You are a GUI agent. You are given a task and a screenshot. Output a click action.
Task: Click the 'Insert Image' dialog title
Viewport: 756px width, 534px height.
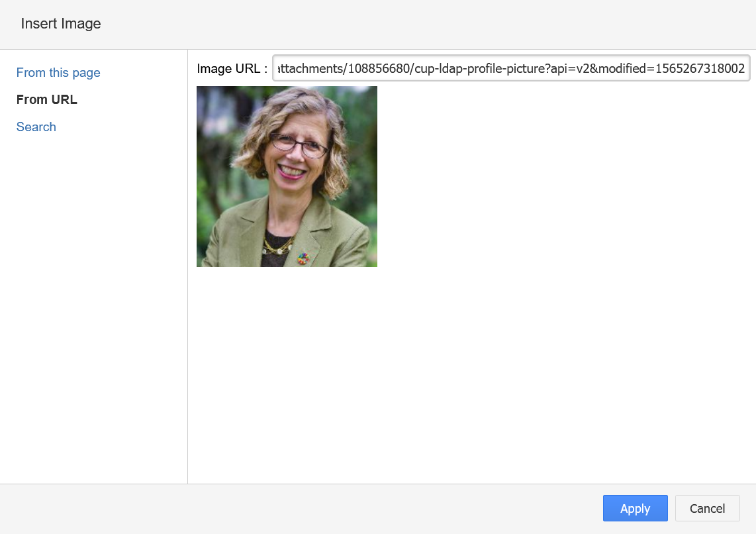(x=61, y=24)
